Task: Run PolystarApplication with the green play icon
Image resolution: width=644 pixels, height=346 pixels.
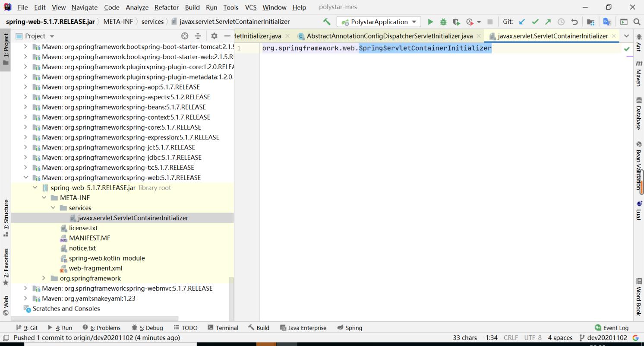Action: [x=430, y=22]
